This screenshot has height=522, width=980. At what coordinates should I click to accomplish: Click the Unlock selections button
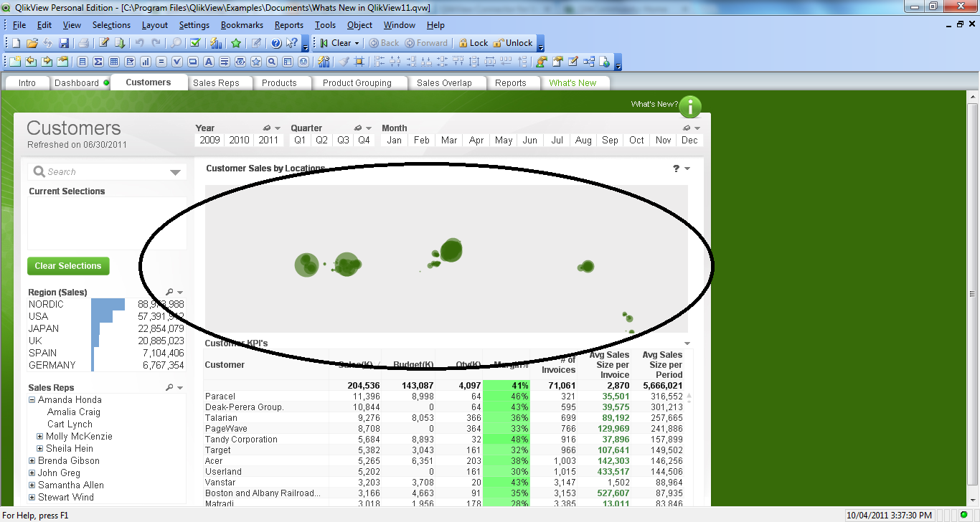tap(512, 43)
